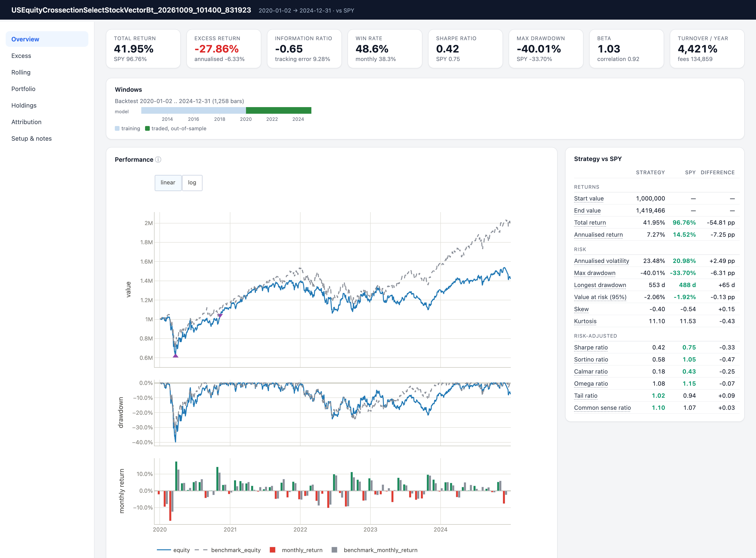Click the Common sense ratio label

tap(602, 408)
